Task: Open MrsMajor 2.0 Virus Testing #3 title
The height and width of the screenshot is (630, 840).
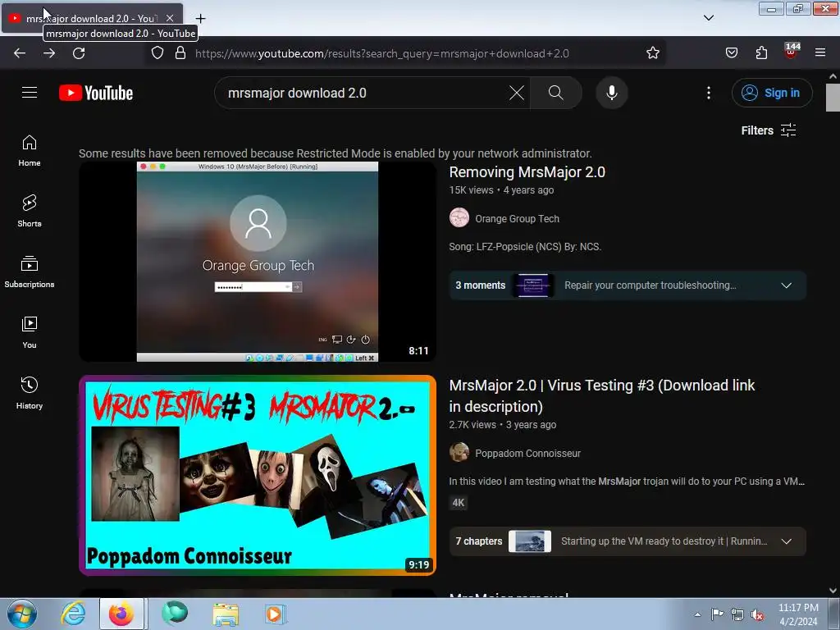Action: 601,395
